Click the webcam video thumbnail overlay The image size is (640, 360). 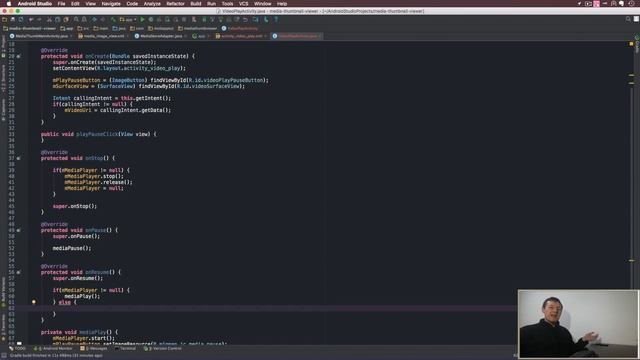[x=578, y=324]
